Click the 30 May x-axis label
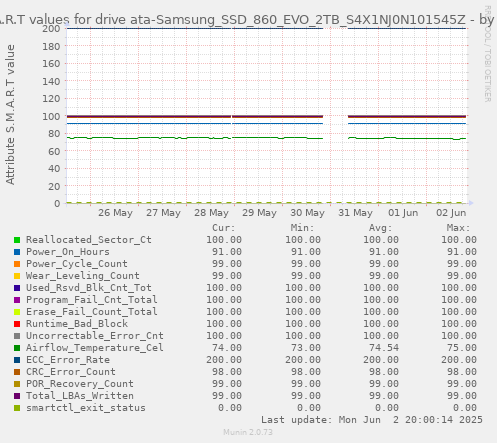 tap(307, 213)
